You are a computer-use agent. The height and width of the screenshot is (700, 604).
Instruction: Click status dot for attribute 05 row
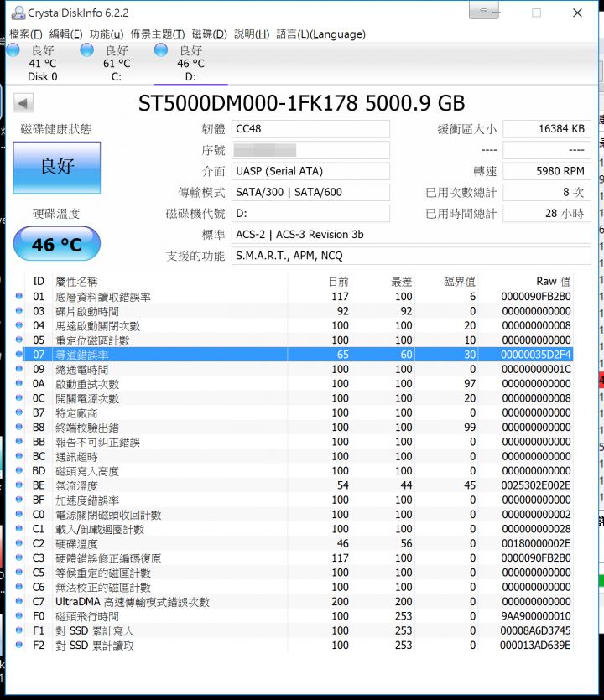(18, 340)
